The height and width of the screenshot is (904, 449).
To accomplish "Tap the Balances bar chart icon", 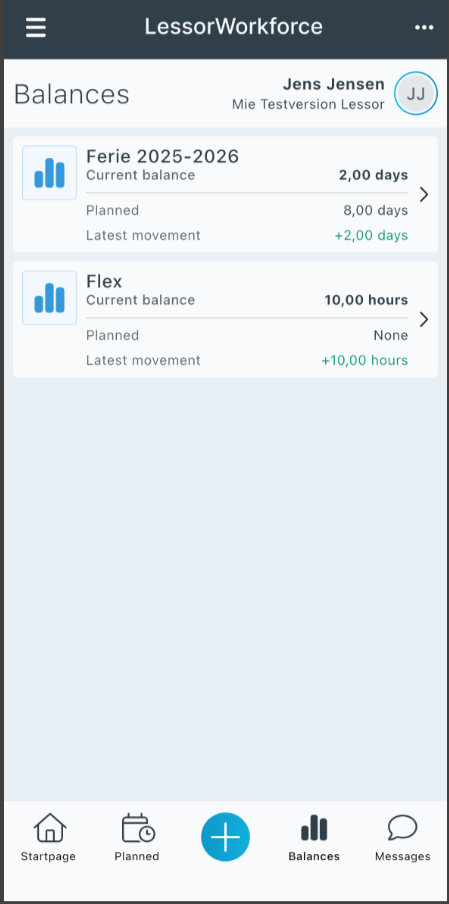I will 314,828.
